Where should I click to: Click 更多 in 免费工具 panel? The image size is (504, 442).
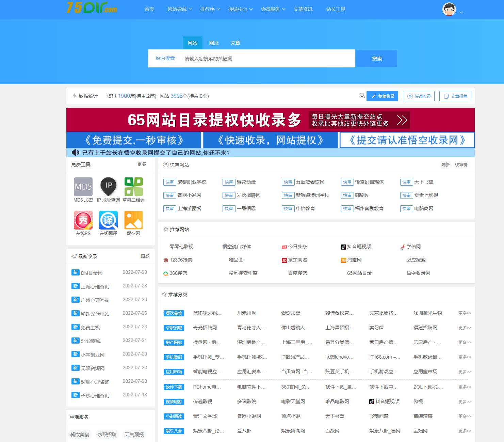point(142,164)
